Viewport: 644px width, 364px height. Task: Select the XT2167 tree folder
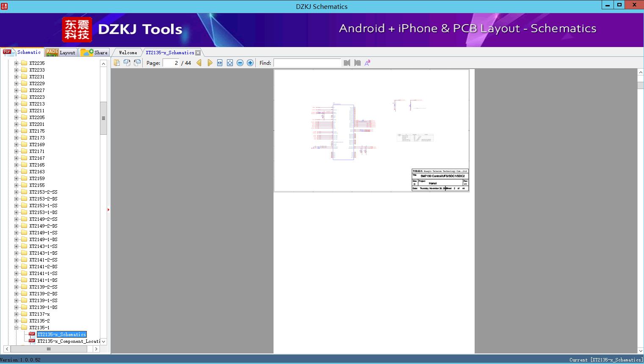click(x=37, y=158)
